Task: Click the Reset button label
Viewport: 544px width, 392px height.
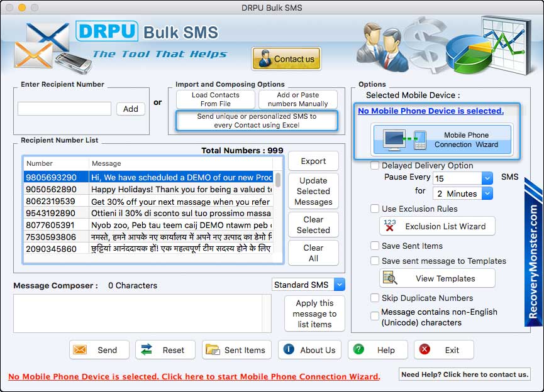Action: (174, 350)
